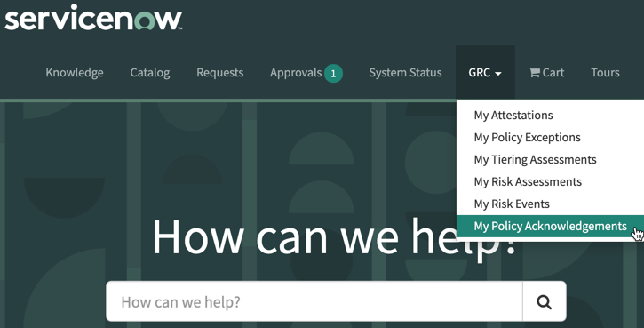Select My Policy Acknowledgements

pyautogui.click(x=551, y=226)
